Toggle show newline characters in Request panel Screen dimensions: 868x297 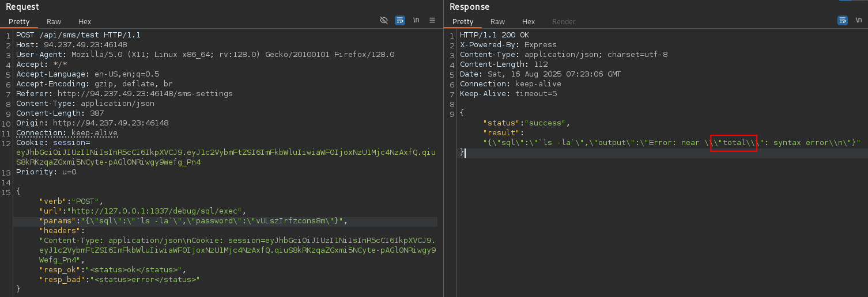click(416, 20)
